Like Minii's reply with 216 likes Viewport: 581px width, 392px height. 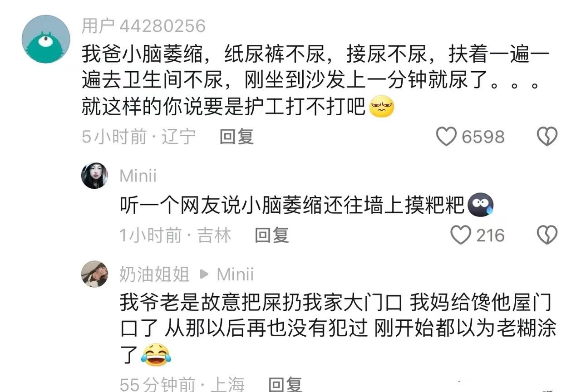[x=460, y=235]
